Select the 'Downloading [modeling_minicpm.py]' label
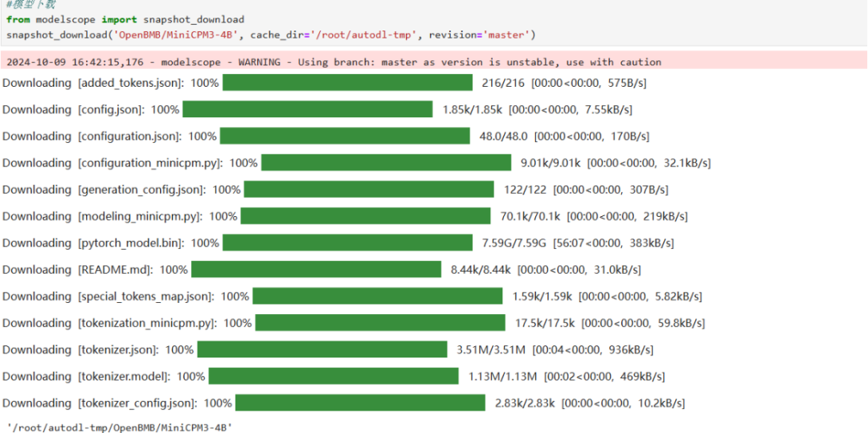 click(x=102, y=215)
